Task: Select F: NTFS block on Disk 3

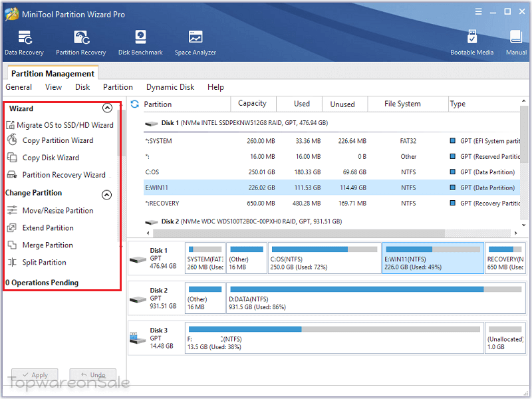Action: [x=334, y=338]
